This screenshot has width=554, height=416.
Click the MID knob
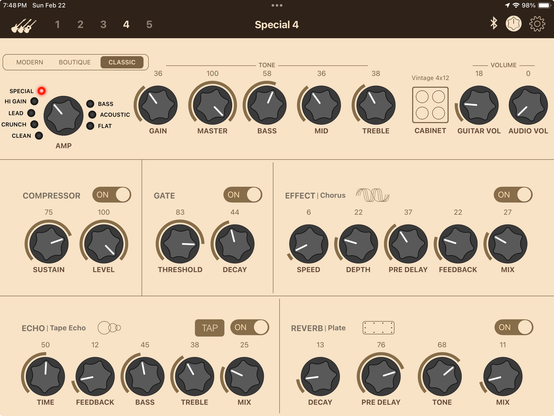click(x=321, y=105)
